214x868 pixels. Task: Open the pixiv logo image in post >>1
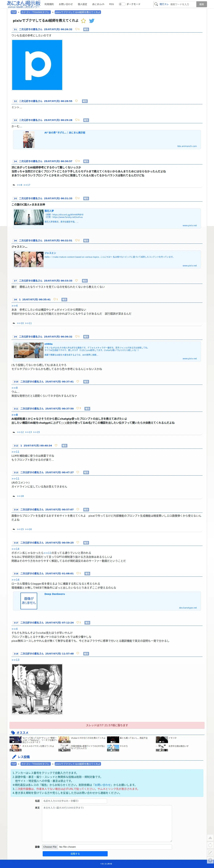pos(37,65)
